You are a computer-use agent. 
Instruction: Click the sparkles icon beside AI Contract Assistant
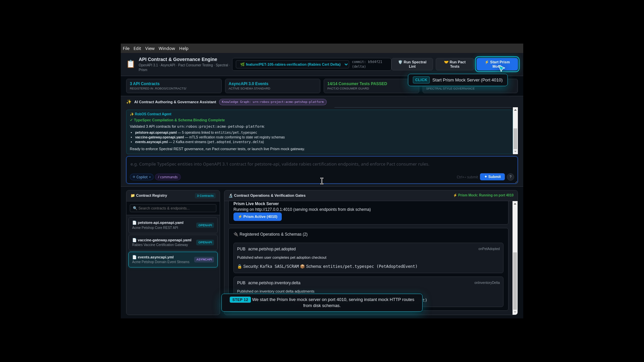click(x=129, y=102)
